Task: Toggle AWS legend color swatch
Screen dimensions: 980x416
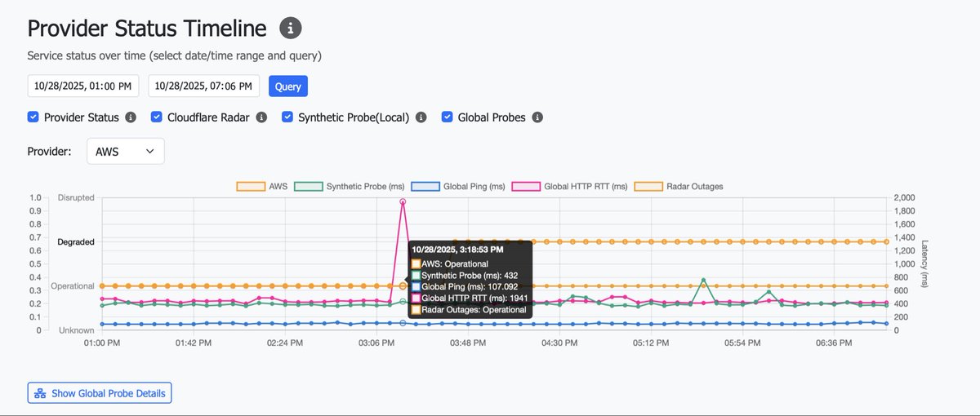Action: (x=251, y=186)
